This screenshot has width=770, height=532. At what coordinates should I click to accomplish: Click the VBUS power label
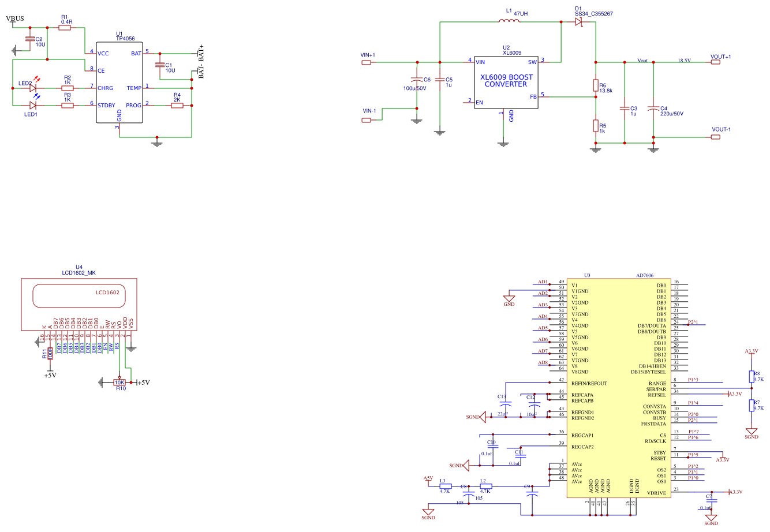click(x=15, y=18)
